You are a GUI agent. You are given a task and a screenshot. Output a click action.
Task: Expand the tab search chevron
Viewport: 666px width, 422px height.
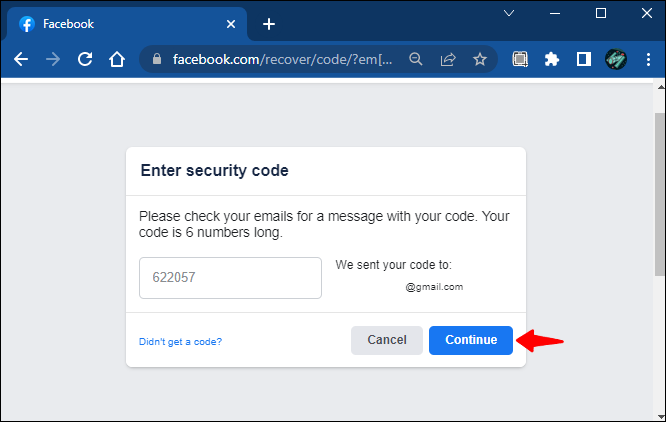(x=509, y=13)
